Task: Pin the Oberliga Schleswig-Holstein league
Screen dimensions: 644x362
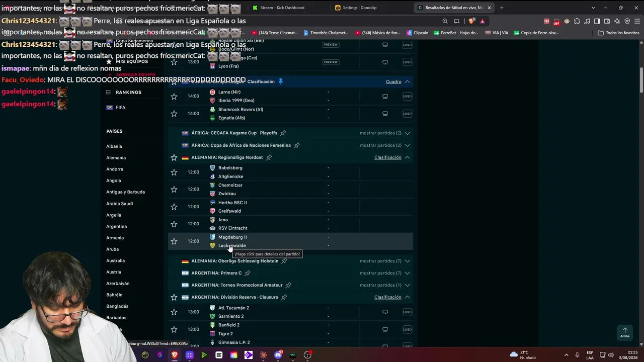Action: click(x=284, y=261)
